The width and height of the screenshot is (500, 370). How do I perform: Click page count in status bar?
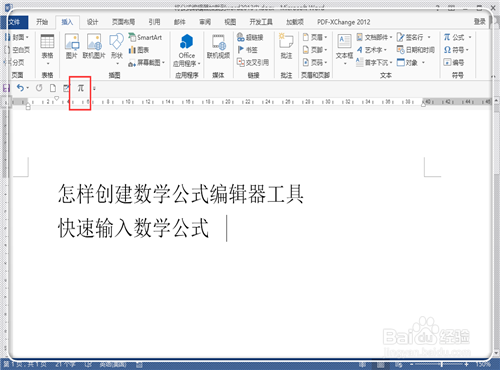tap(25, 365)
